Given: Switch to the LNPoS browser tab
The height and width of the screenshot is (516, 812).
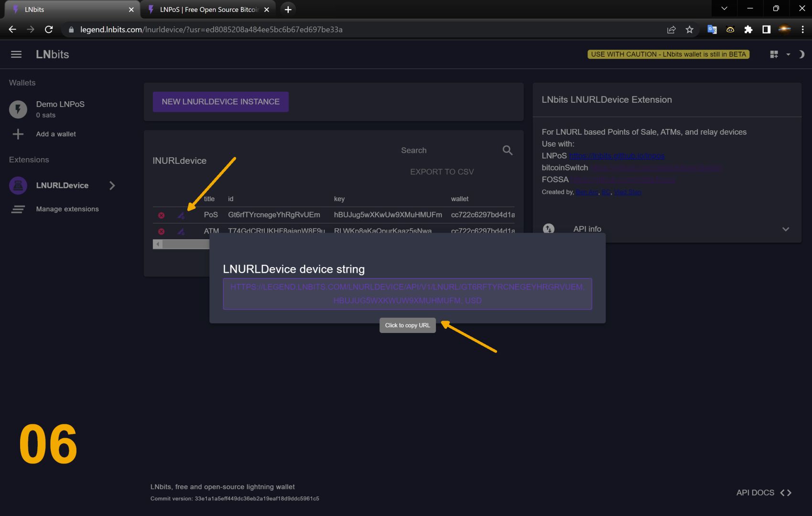Looking at the screenshot, I should (209, 10).
